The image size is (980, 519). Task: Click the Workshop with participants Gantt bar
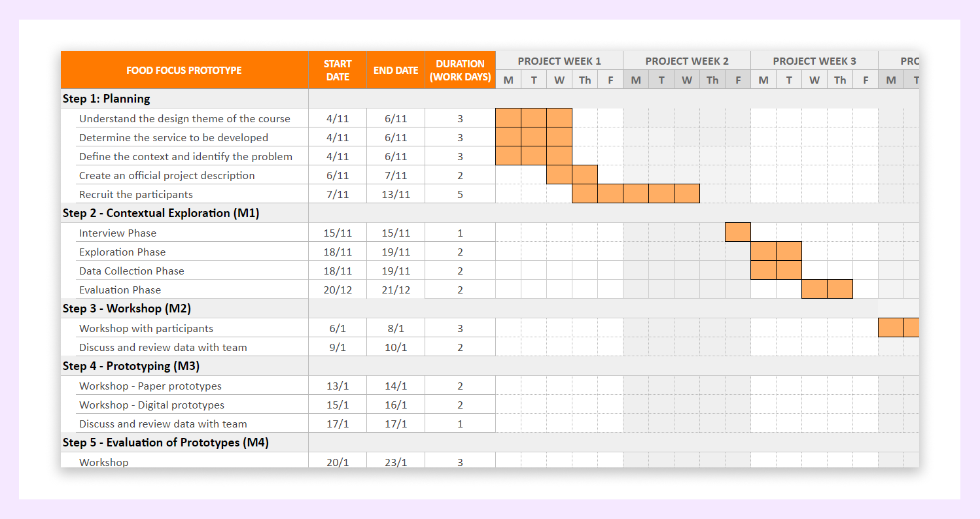click(x=898, y=327)
